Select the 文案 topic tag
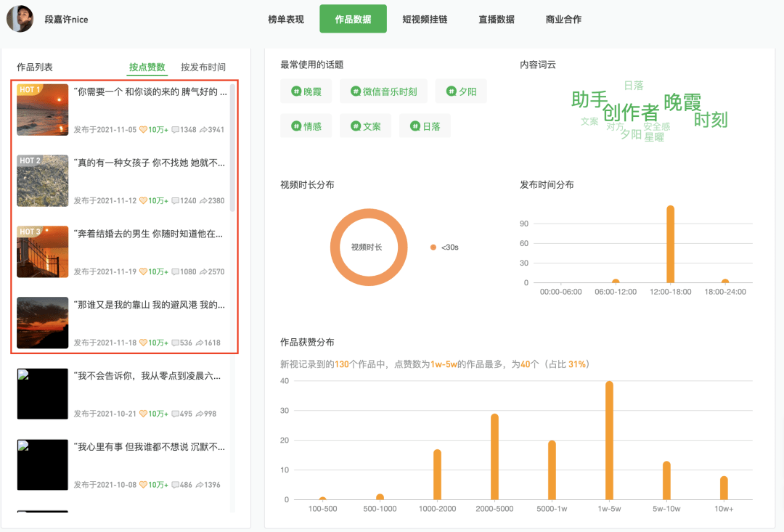This screenshot has width=784, height=532. (365, 126)
